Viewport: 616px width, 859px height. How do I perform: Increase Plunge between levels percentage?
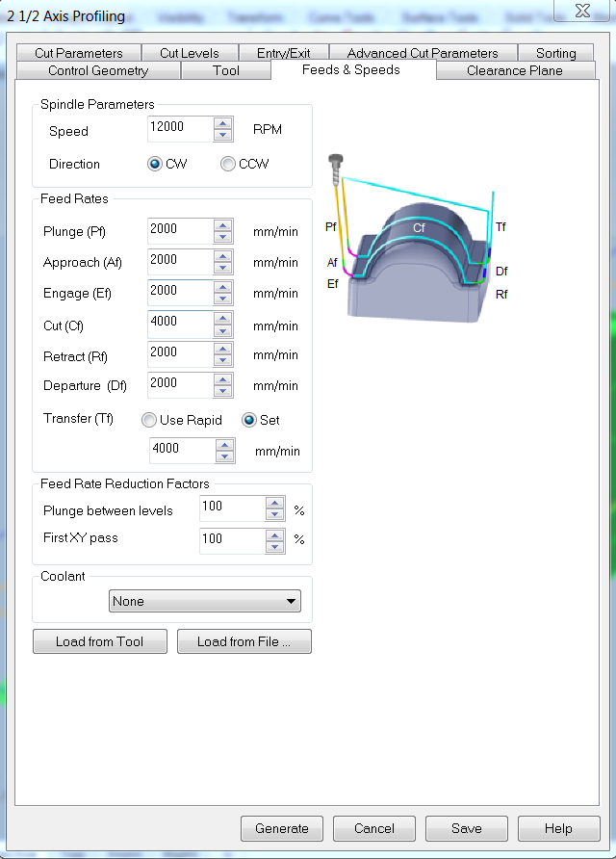[x=274, y=503]
